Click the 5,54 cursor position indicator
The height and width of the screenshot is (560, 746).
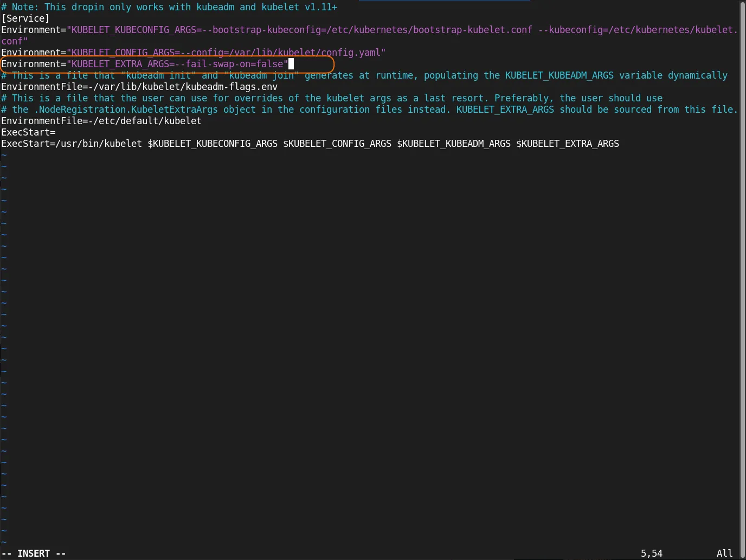(x=652, y=553)
